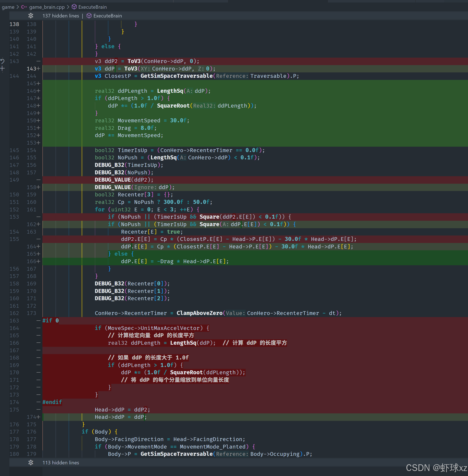Click the stage change plus icon in gutter

point(2,69)
